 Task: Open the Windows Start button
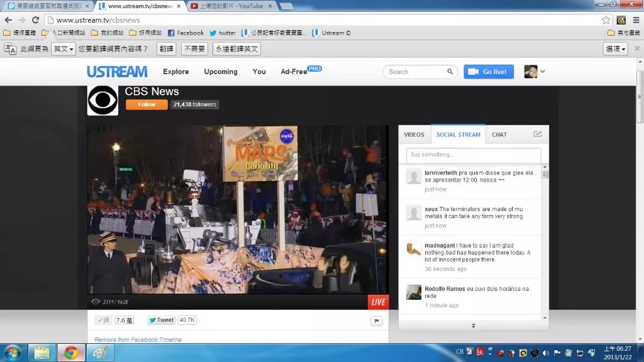13,353
